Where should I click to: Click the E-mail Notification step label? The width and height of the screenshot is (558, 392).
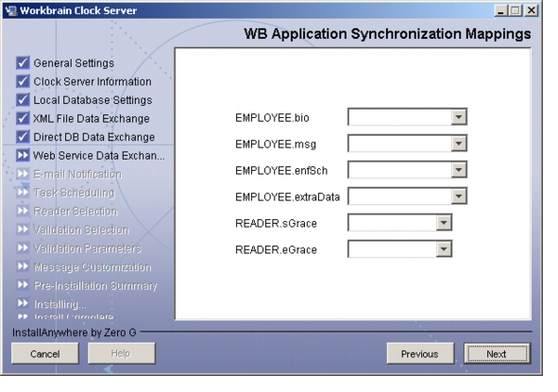77,174
